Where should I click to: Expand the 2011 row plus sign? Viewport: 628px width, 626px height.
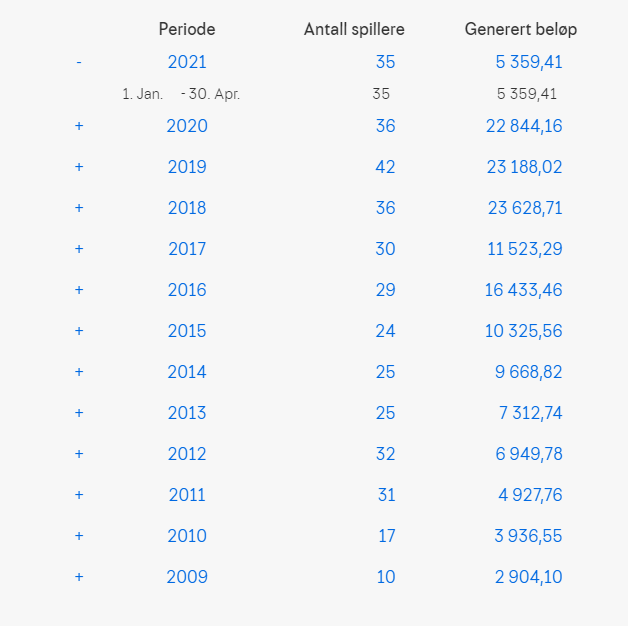(x=79, y=495)
